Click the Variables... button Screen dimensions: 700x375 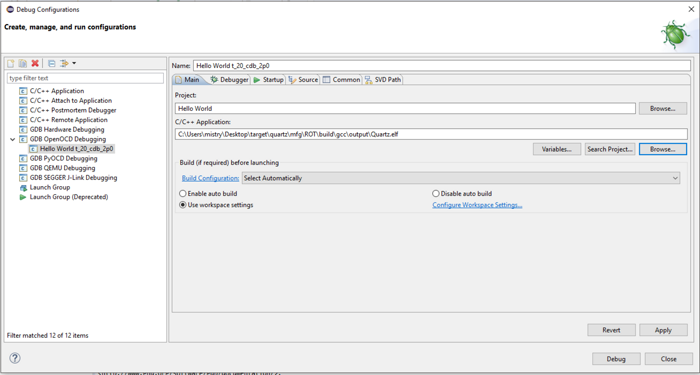[557, 150]
